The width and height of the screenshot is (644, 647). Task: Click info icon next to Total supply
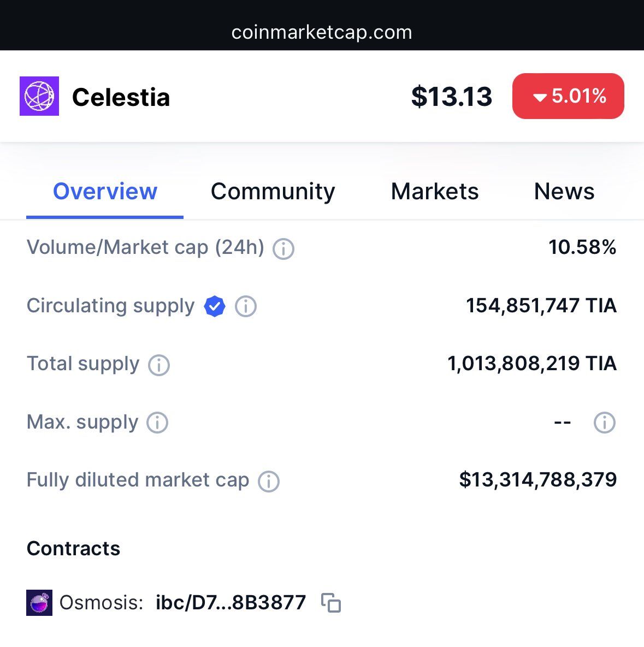(x=159, y=365)
